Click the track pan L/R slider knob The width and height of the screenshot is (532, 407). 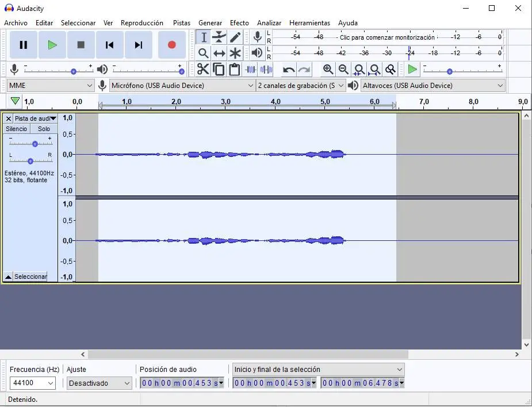(30, 161)
